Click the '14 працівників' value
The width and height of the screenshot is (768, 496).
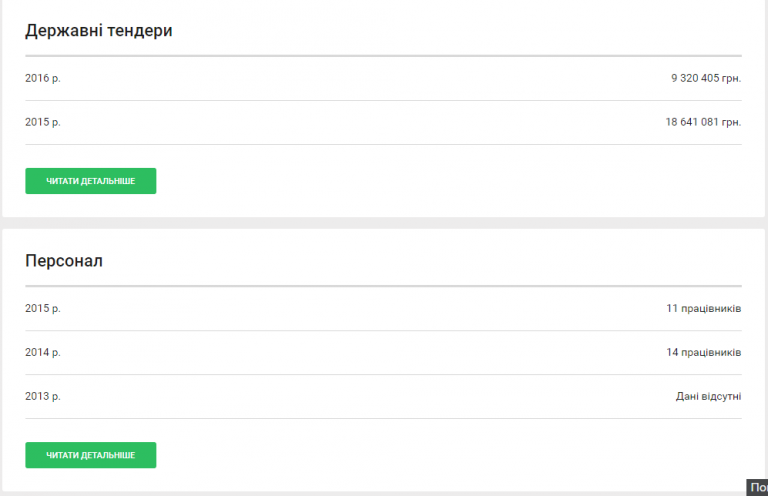pos(703,352)
